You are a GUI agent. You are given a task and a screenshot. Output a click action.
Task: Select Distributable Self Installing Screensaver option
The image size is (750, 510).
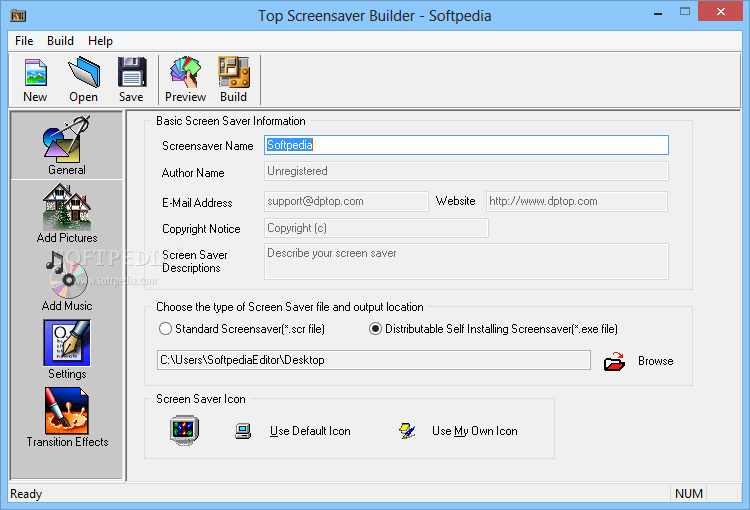pyautogui.click(x=493, y=329)
